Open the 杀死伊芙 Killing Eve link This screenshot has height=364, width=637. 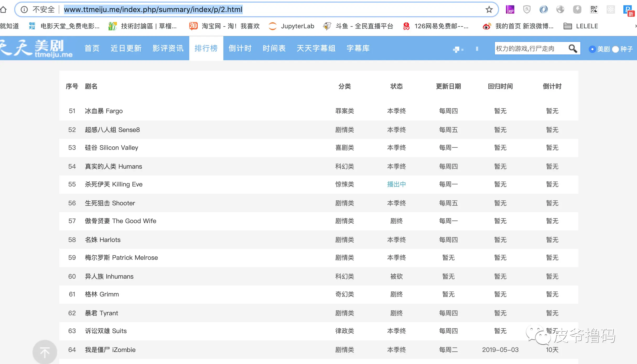coord(114,184)
